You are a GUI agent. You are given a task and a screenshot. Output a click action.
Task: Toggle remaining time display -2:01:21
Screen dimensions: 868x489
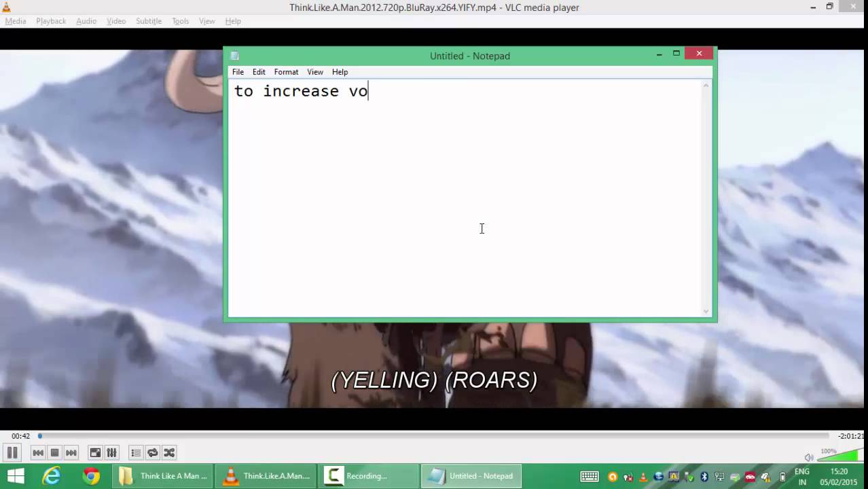click(850, 436)
